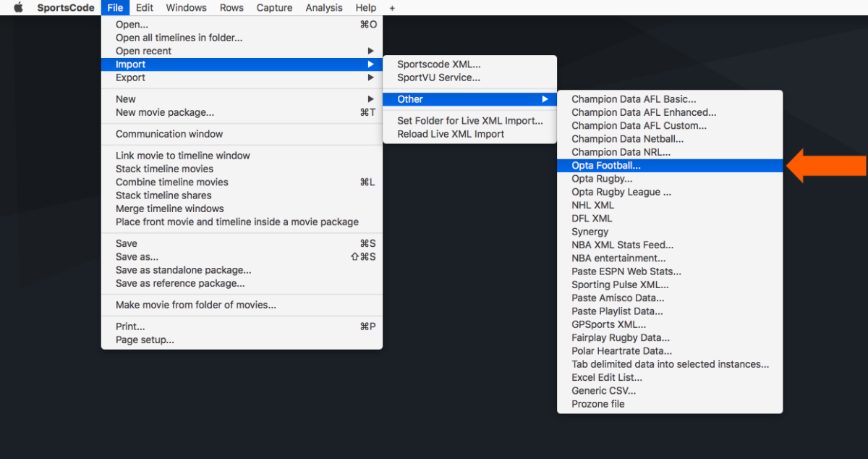Choose Stack timeline movies

click(x=242, y=169)
